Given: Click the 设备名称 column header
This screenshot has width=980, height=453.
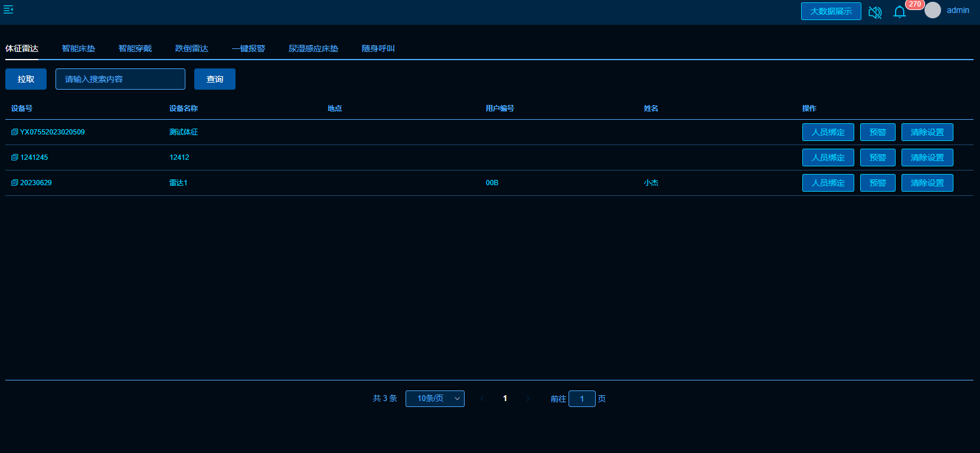Looking at the screenshot, I should (x=184, y=109).
